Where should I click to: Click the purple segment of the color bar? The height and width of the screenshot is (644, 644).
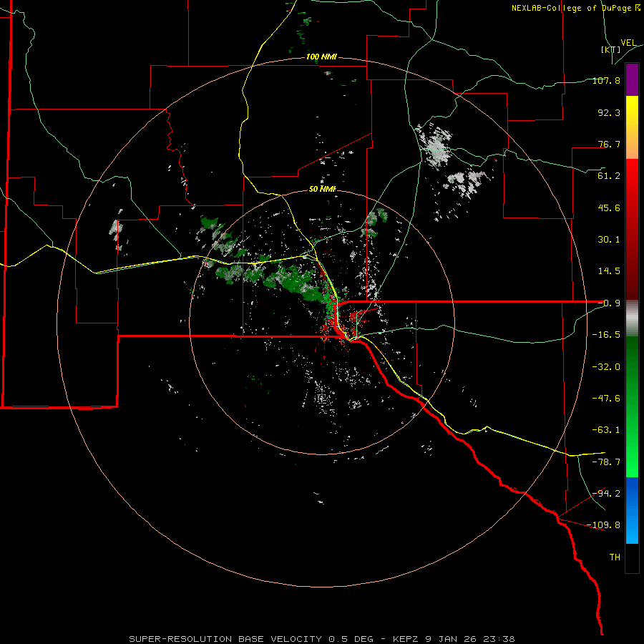click(x=632, y=79)
